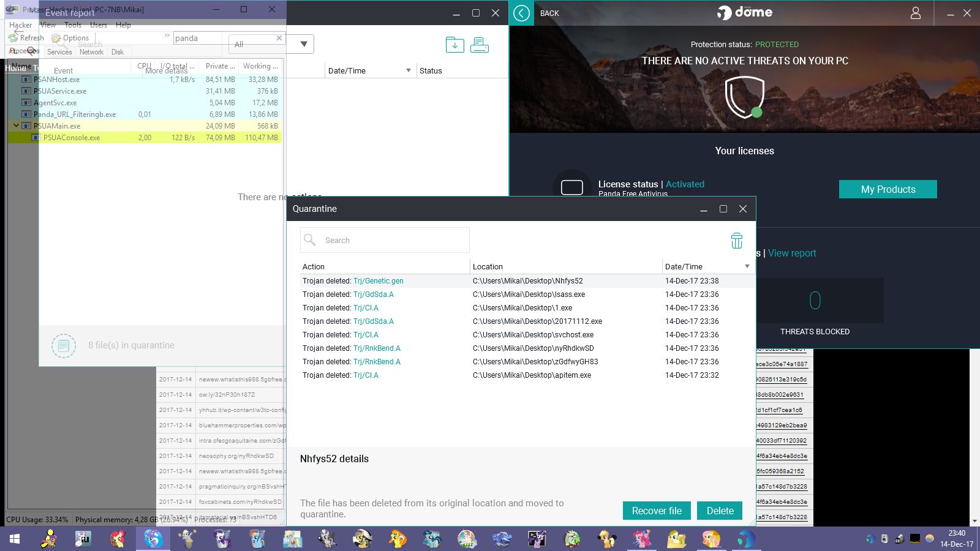Select the quarantined 1.exe row
The width and height of the screenshot is (980, 551).
point(527,308)
